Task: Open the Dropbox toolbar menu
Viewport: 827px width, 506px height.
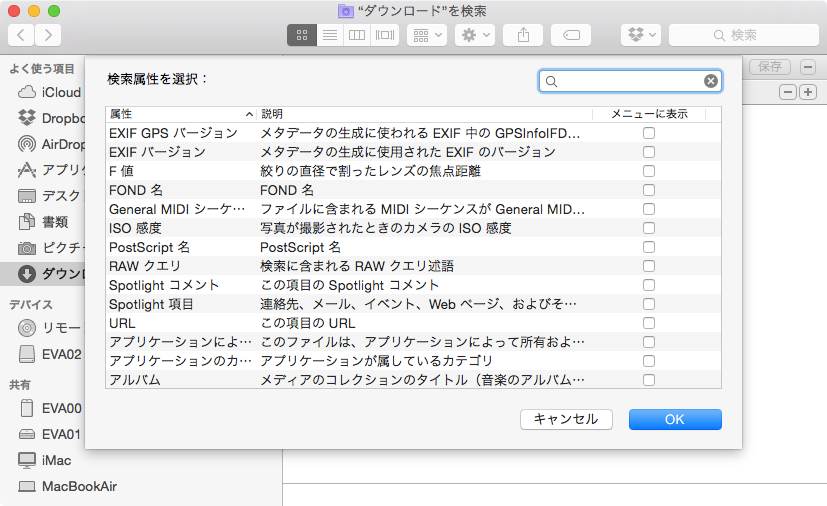Action: 641,35
